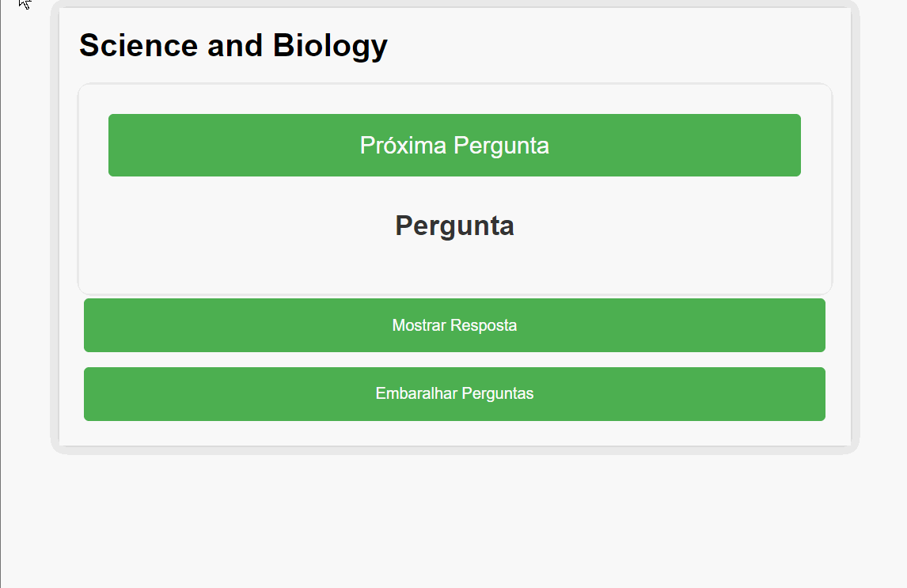Click the flashcard's white area left of Pergunta

[231, 226]
